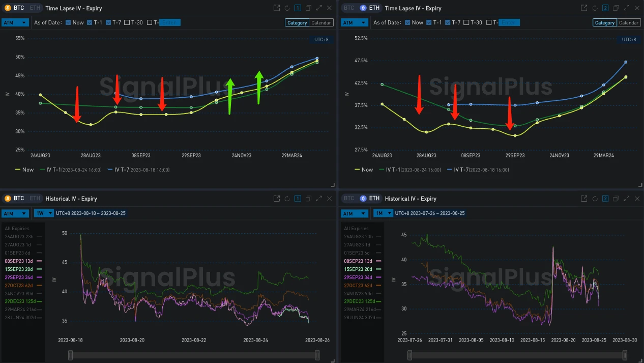The image size is (644, 363).
Task: Expand ETH Historical IV panel to fullscreen
Action: click(626, 199)
